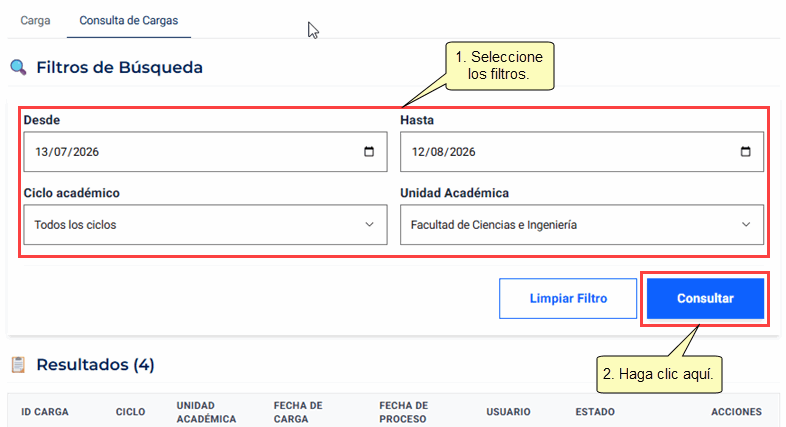Click chevron of Facultad de Ciencias e Ingeniería

[x=746, y=225]
